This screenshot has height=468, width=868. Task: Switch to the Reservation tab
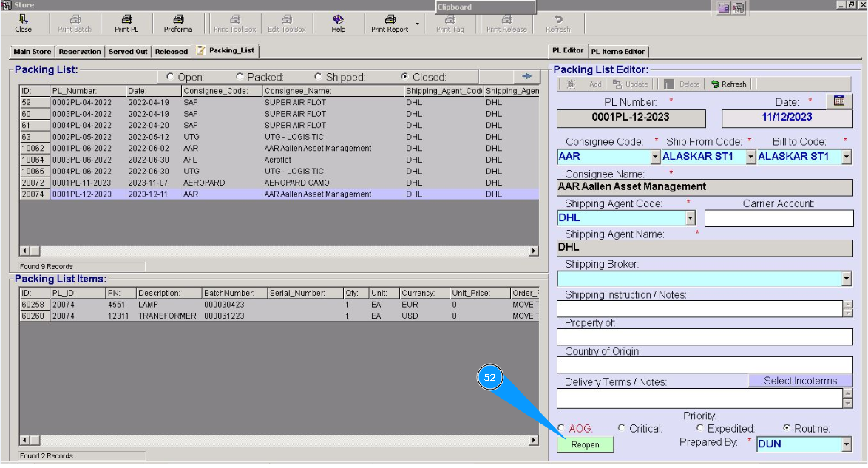coord(80,52)
